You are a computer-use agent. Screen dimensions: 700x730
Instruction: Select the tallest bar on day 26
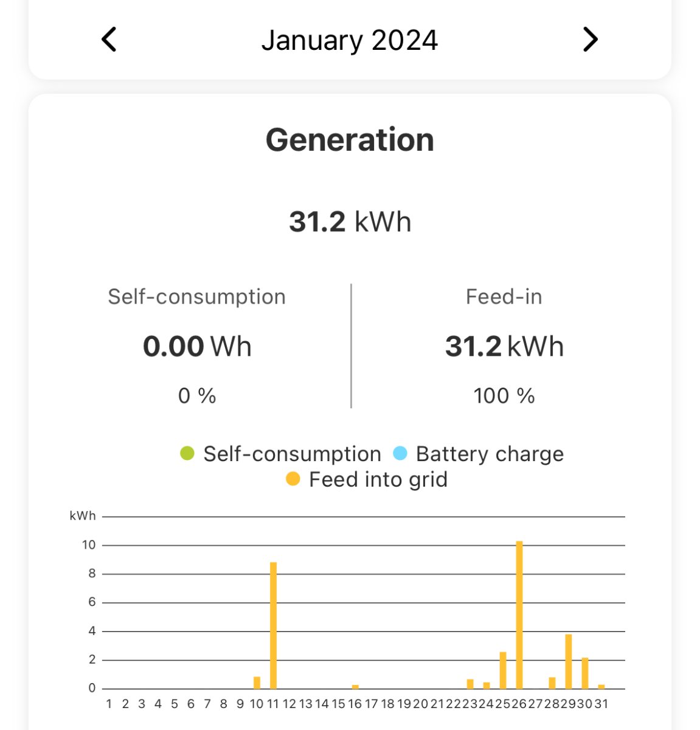[519, 614]
